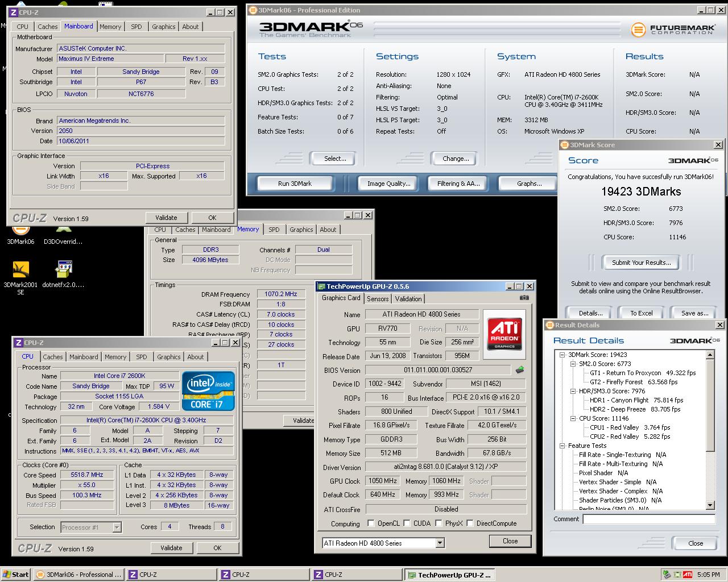Toggle the DirectCompute checkbox
This screenshot has height=582, width=728.
[x=470, y=523]
